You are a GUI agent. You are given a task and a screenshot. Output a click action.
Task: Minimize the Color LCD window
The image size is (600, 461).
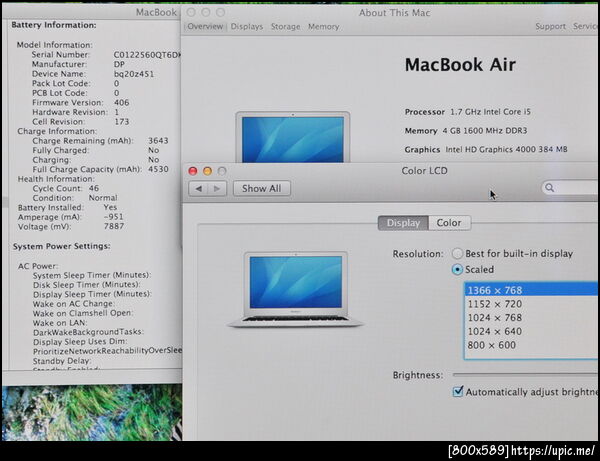(207, 171)
